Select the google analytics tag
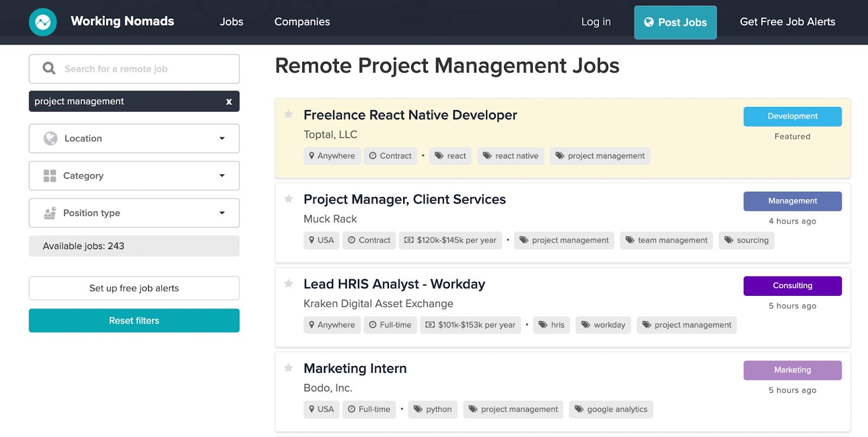 (611, 409)
